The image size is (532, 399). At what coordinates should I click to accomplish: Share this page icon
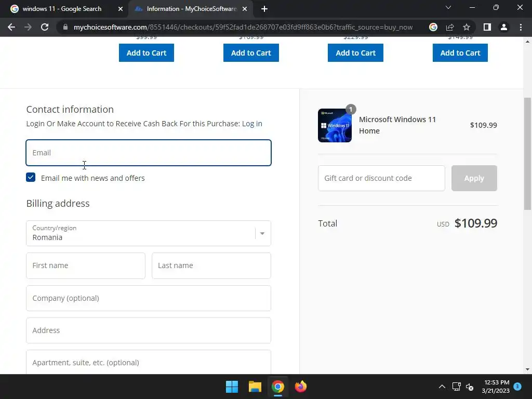(450, 27)
